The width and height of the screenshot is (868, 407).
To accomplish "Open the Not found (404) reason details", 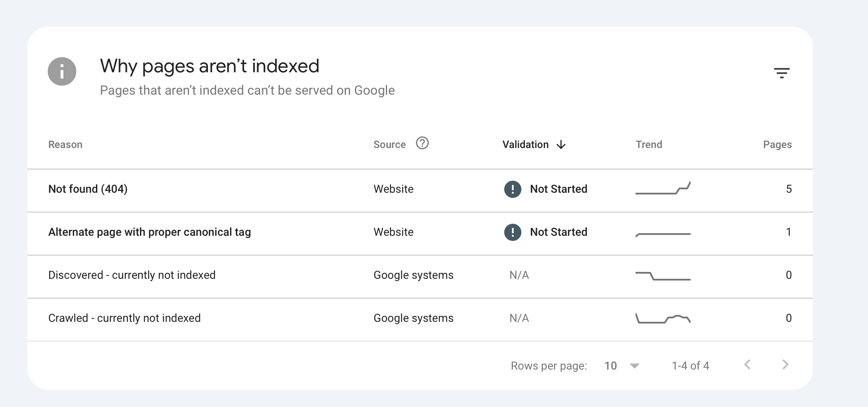I will click(87, 189).
